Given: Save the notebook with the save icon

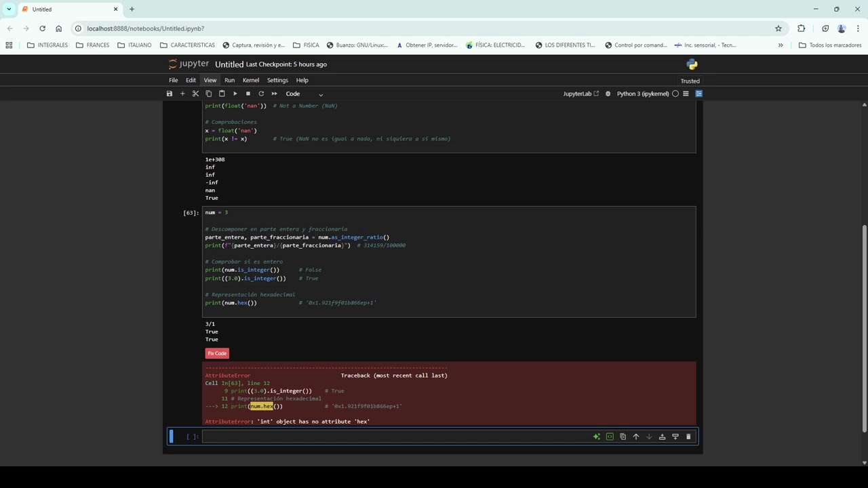Looking at the screenshot, I should [x=170, y=94].
